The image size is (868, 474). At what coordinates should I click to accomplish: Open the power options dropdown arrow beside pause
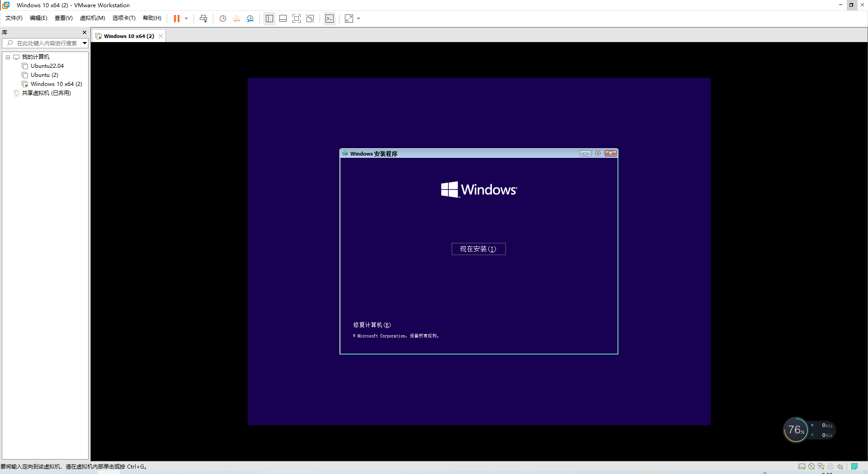[186, 19]
